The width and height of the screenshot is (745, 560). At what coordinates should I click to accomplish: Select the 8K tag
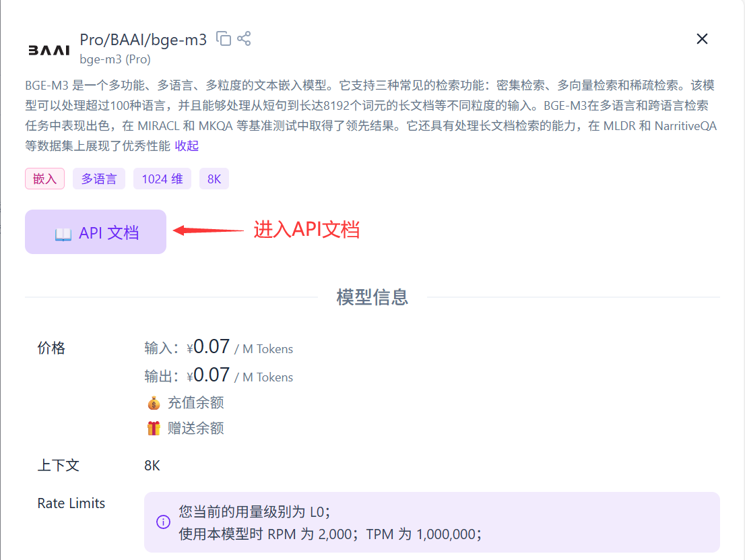pyautogui.click(x=214, y=179)
